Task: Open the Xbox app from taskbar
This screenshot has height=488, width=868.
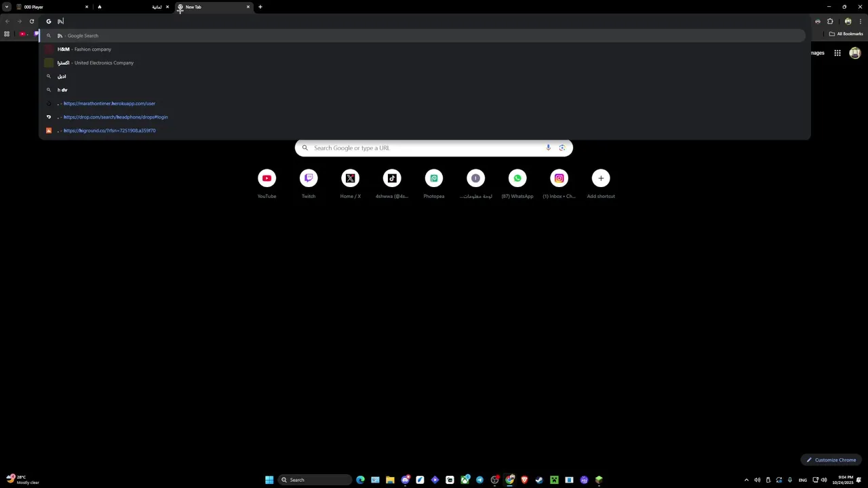Action: click(465, 480)
